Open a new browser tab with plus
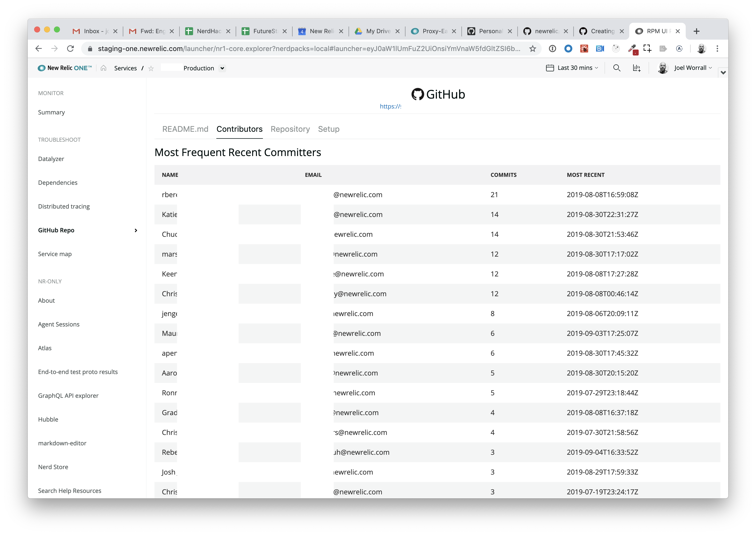Viewport: 756px width, 535px height. click(696, 31)
